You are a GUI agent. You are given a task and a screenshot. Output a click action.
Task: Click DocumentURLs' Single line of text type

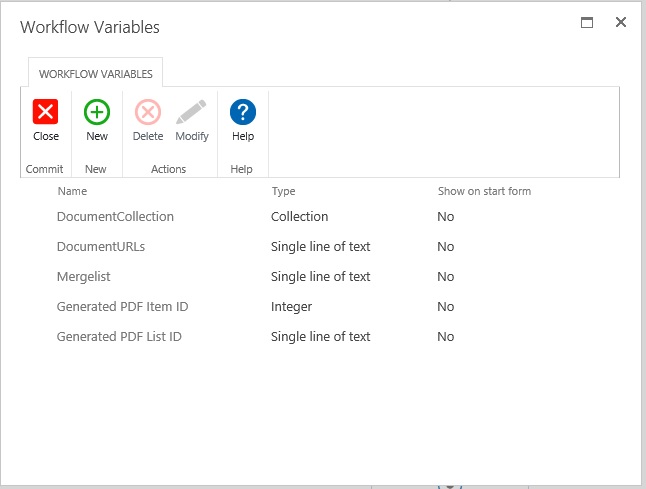tap(321, 247)
